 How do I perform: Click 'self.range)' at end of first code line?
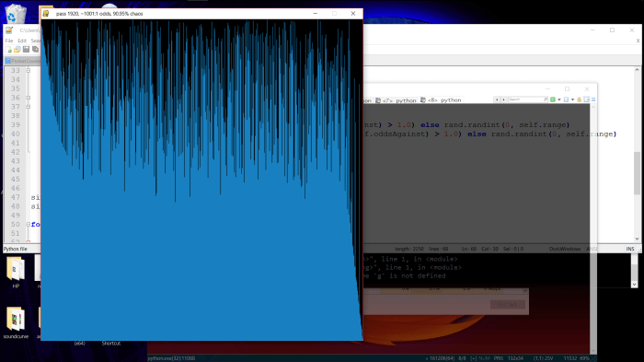coord(545,124)
